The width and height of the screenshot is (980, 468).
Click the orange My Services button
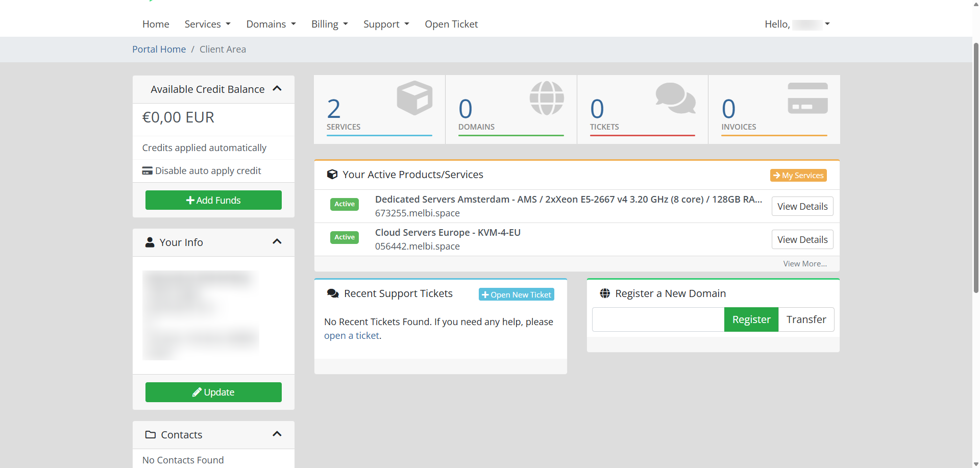(798, 175)
